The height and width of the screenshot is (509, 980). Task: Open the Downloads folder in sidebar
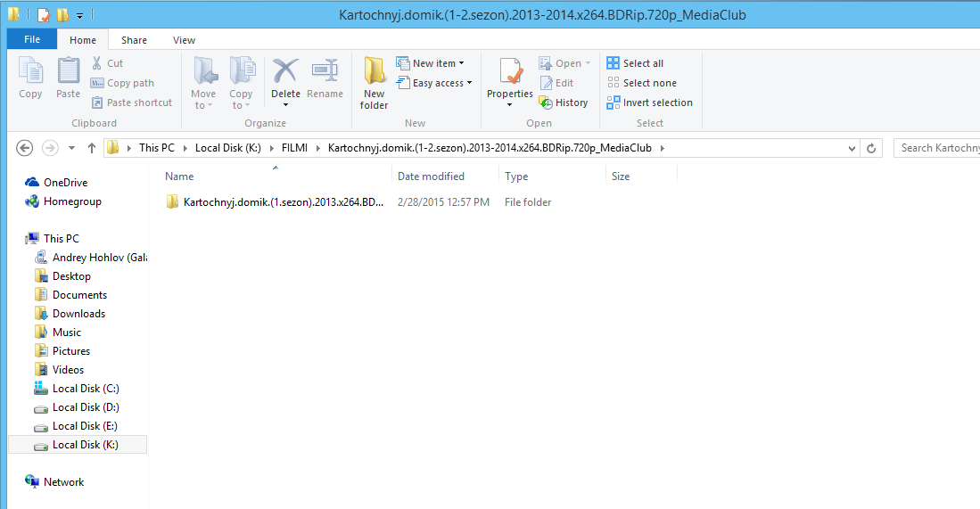(x=70, y=314)
